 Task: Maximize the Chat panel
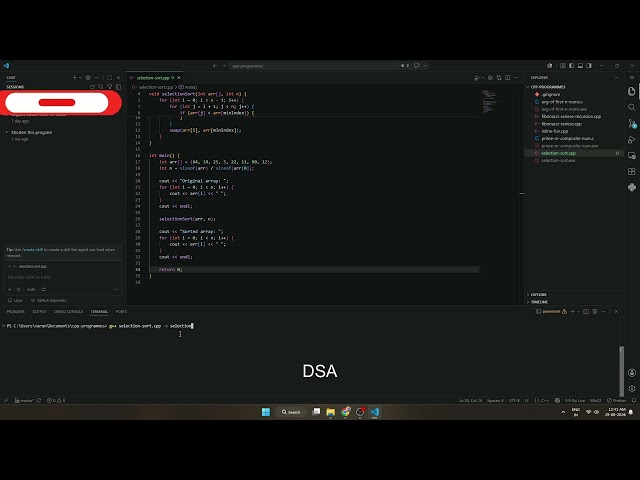(109, 78)
